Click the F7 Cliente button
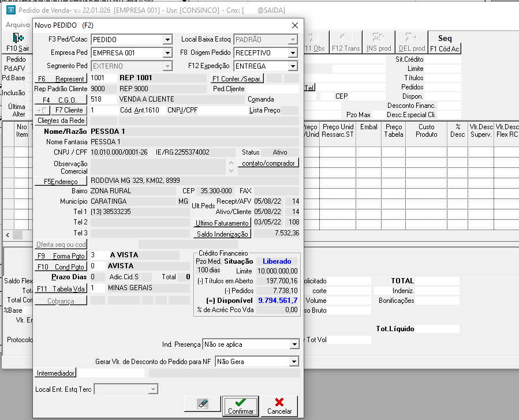Screen dimensions: 519x420 [69, 110]
